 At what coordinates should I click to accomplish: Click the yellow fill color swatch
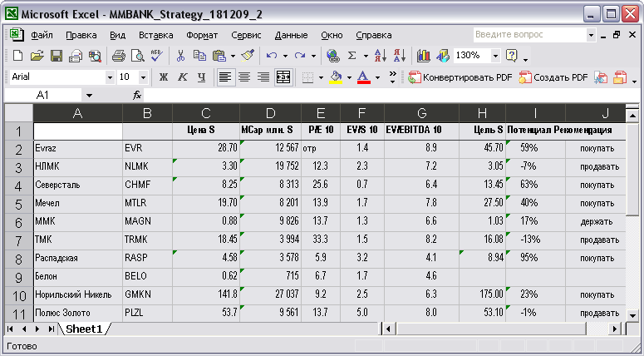click(x=336, y=77)
